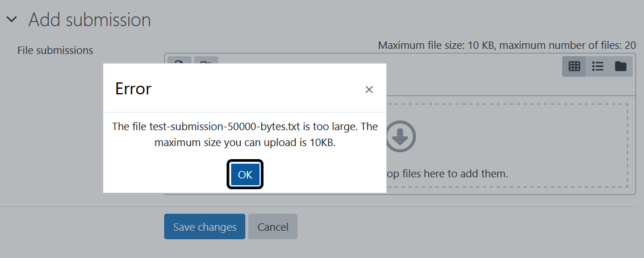Select the create folder icon
Image resolution: width=644 pixels, height=258 pixels.
(206, 60)
